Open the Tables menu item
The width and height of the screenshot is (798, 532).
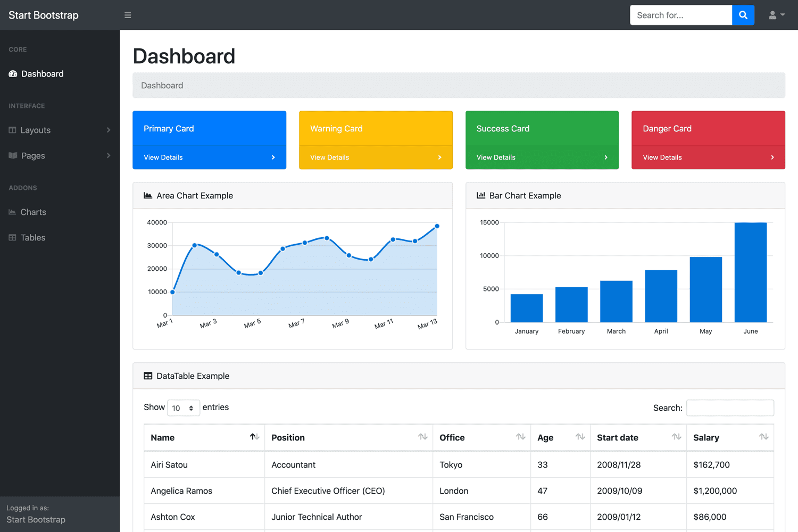tap(33, 237)
